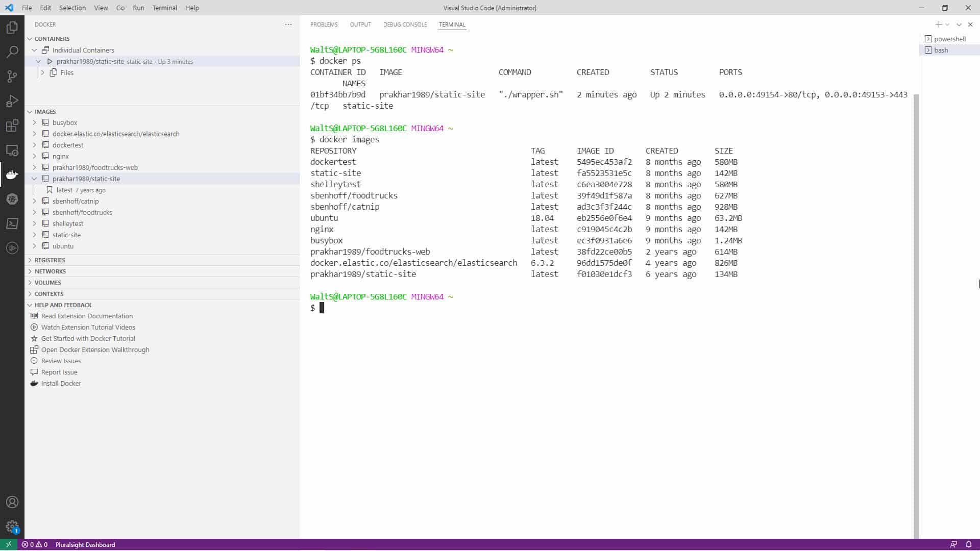Open the Remote Explorer view
This screenshot has width=980, height=551.
12,149
